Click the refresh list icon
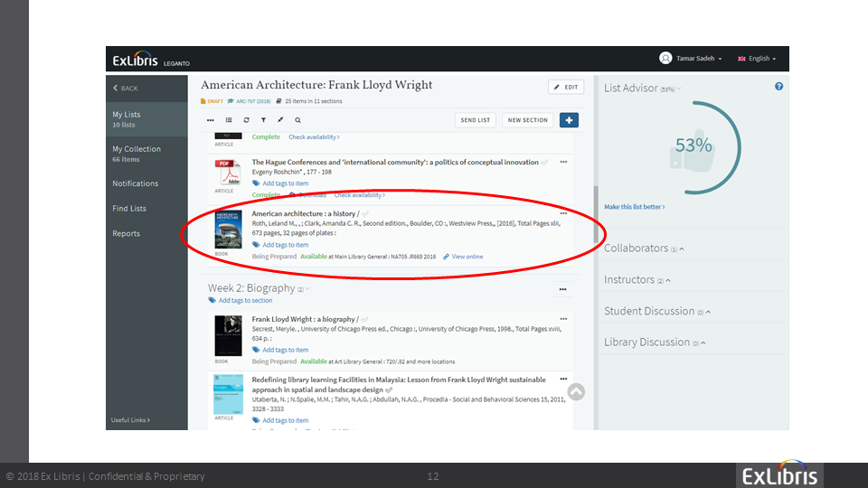The image size is (868, 488). click(246, 120)
